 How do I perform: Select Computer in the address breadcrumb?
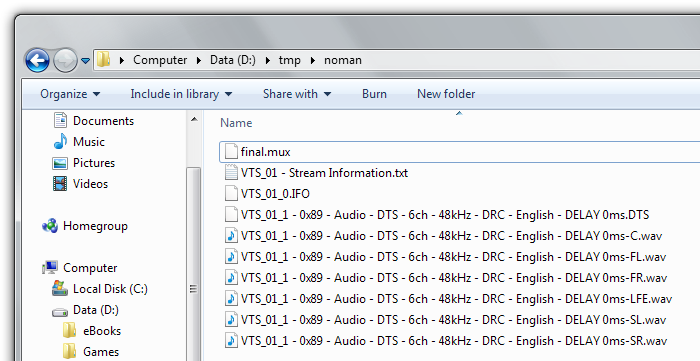point(160,60)
